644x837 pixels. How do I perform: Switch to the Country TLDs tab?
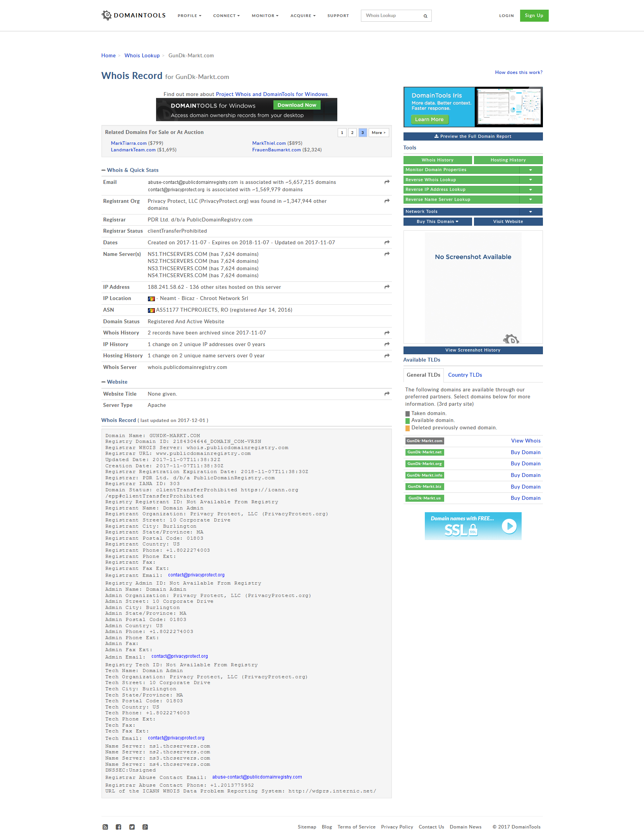[465, 375]
